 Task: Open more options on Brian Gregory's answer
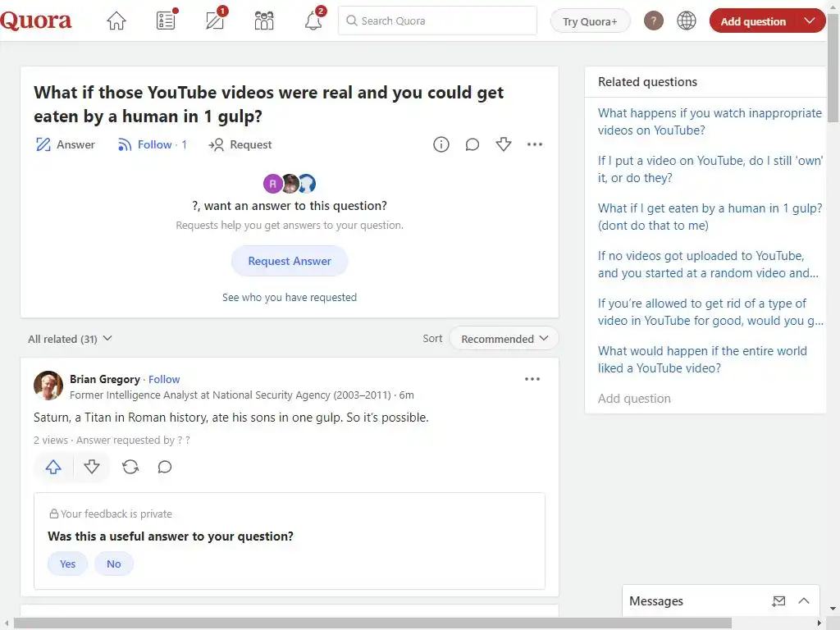coord(532,379)
